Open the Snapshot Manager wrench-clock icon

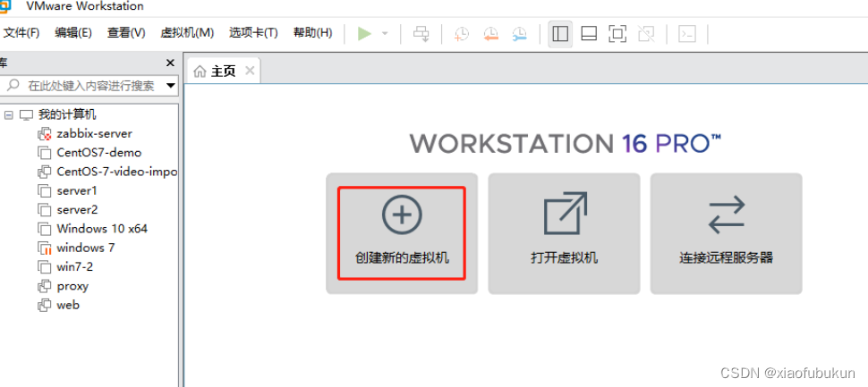(519, 34)
